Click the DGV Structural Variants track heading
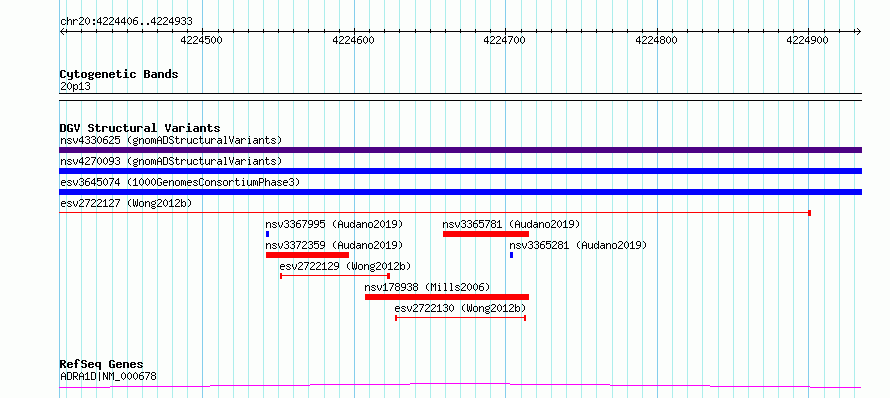 click(140, 128)
